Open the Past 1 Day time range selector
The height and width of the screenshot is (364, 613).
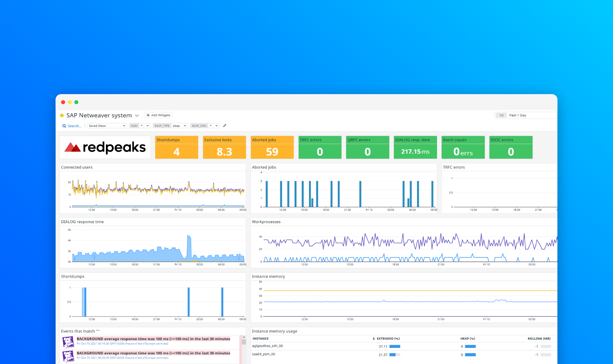(x=517, y=115)
